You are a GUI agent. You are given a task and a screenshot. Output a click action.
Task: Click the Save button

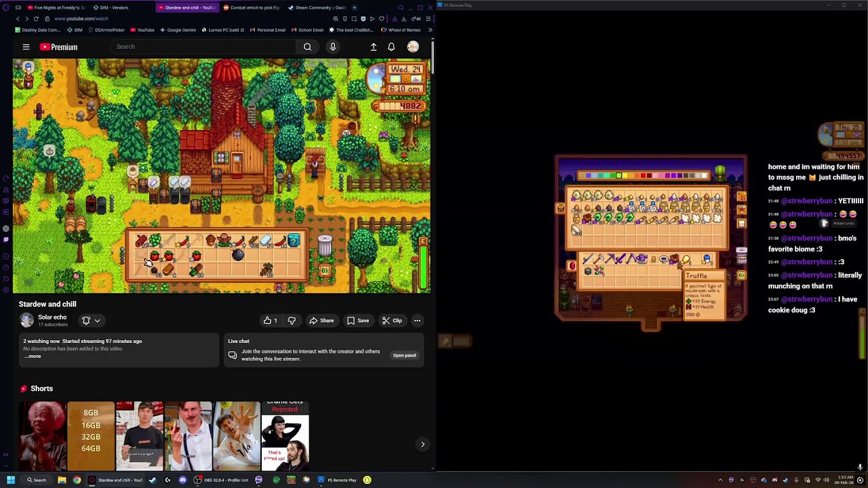pyautogui.click(x=358, y=321)
